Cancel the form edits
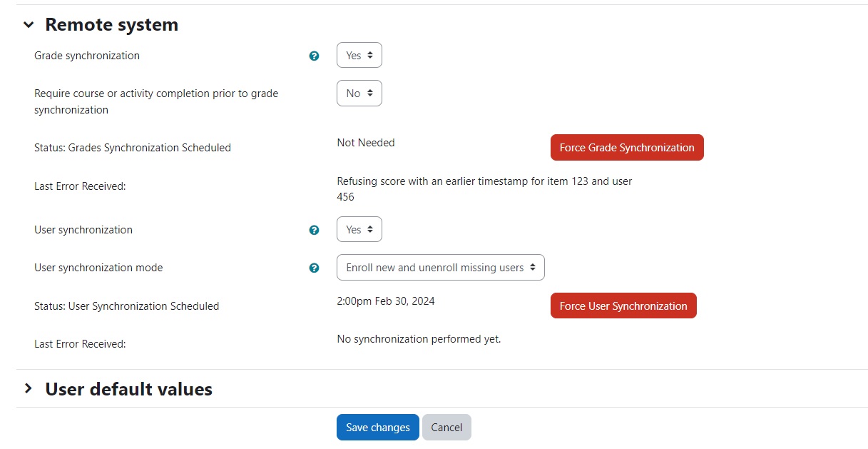The image size is (868, 449). tap(446, 427)
